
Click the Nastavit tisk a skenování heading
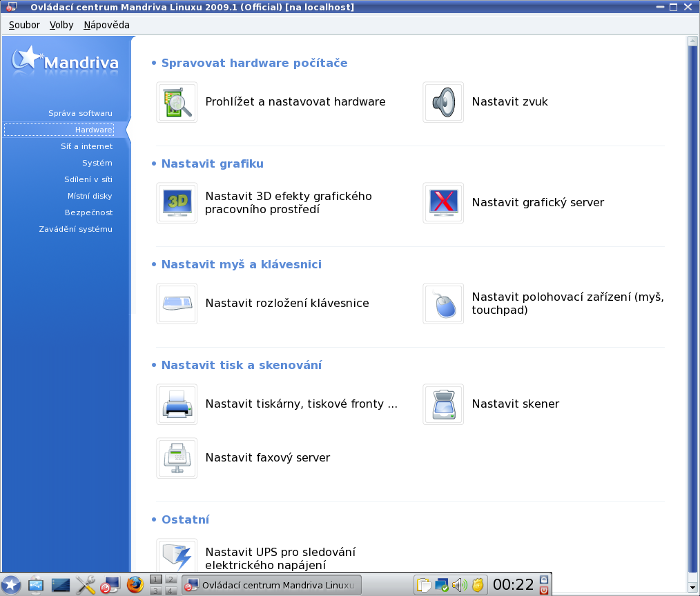[x=242, y=366]
